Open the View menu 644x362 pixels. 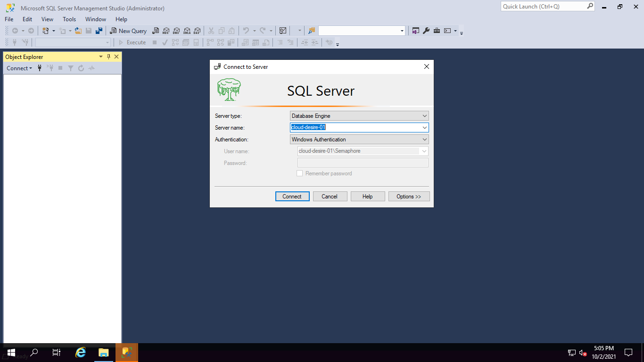tap(48, 19)
